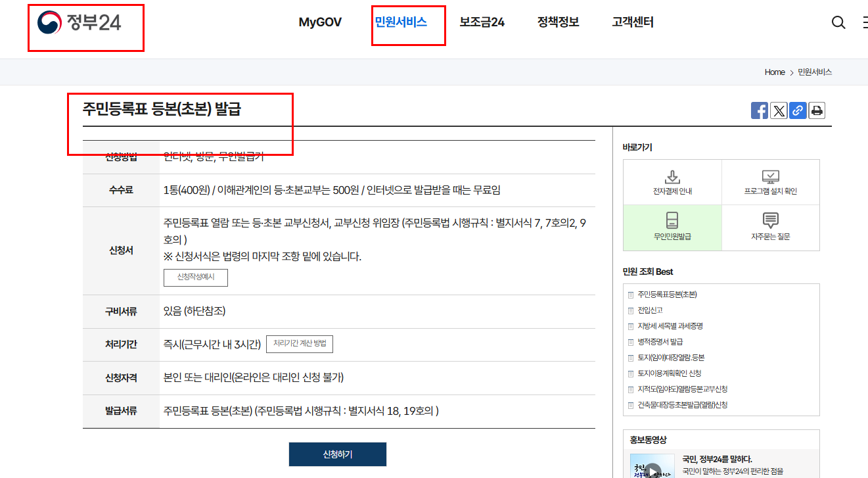Open the hamburger menu at top right
The width and height of the screenshot is (868, 478).
coord(865,22)
